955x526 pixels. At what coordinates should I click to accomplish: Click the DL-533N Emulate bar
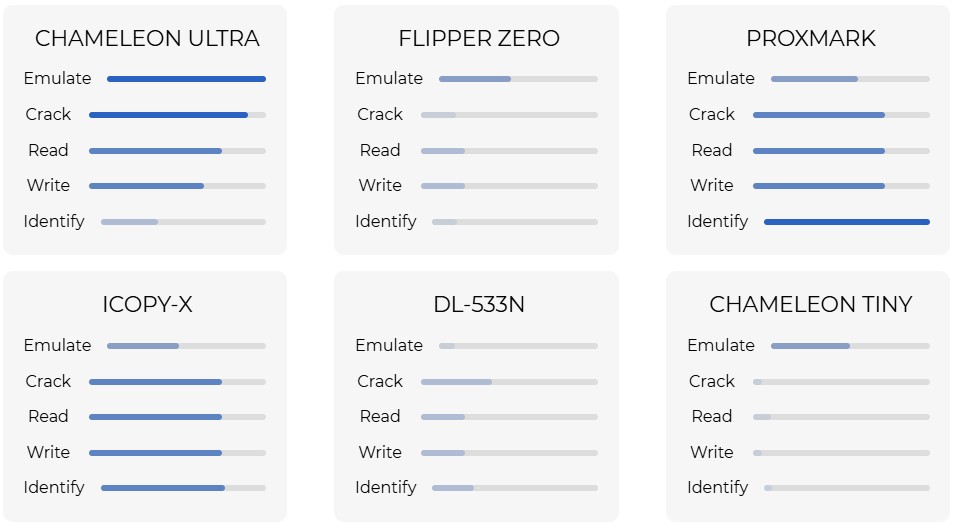click(x=518, y=346)
